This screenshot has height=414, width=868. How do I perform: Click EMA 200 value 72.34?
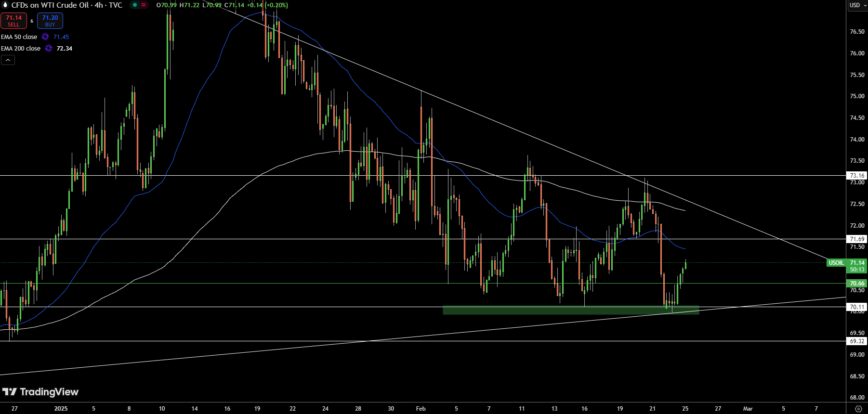[x=65, y=49]
